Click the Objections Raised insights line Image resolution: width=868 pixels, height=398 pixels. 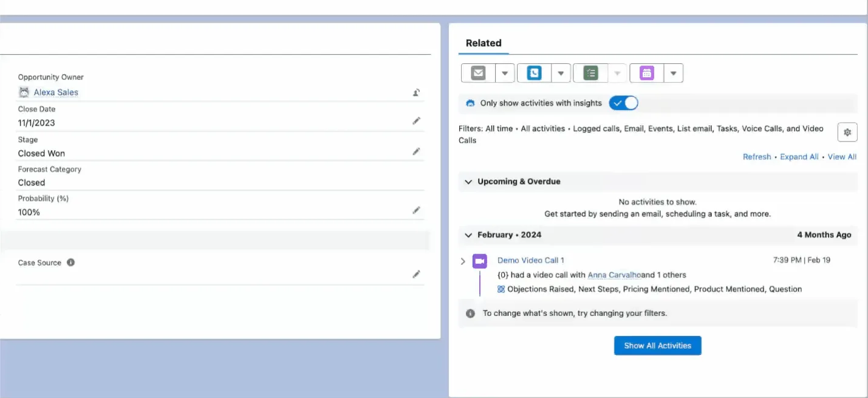[x=650, y=289]
